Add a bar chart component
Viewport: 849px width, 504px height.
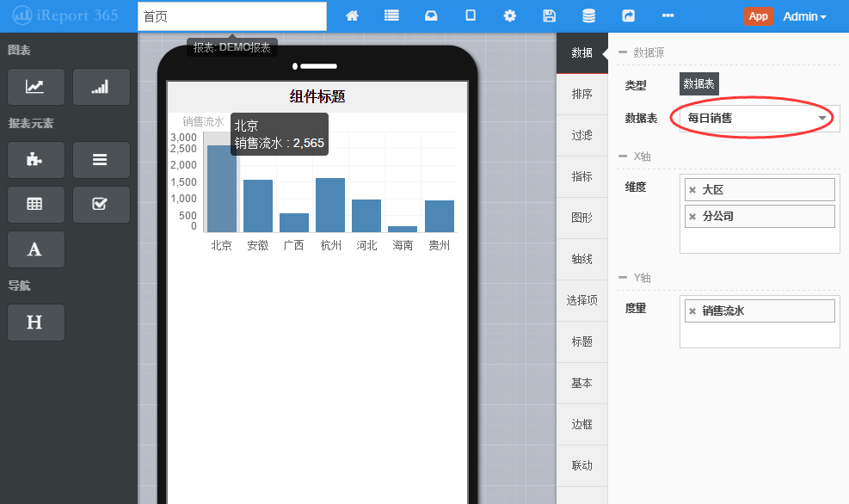coord(102,87)
